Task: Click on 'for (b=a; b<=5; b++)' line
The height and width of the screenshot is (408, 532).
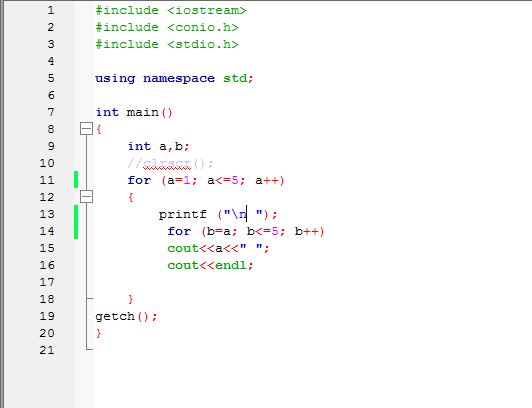Action: 246,231
